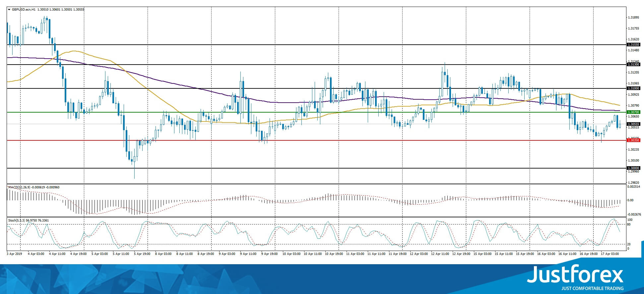Viewport: 644px width, 294px height.
Task: Click the 16 Apr 19:00 time label
Action: point(588,254)
